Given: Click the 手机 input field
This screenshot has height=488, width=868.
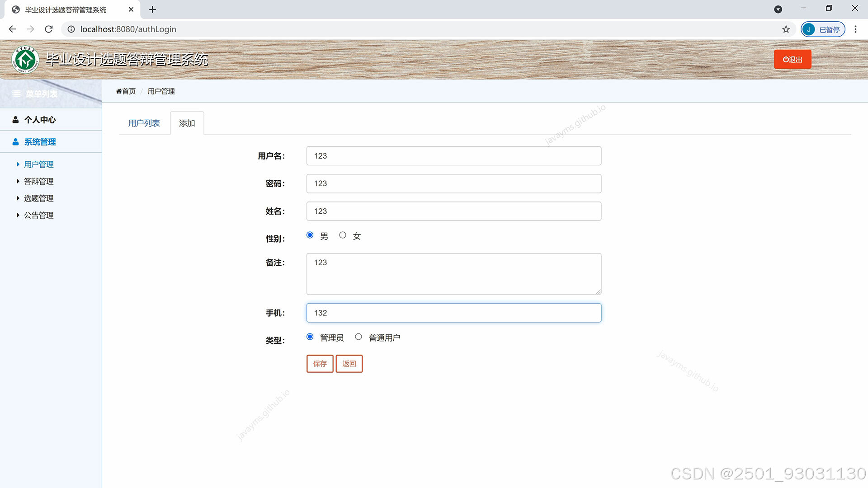Looking at the screenshot, I should coord(454,313).
